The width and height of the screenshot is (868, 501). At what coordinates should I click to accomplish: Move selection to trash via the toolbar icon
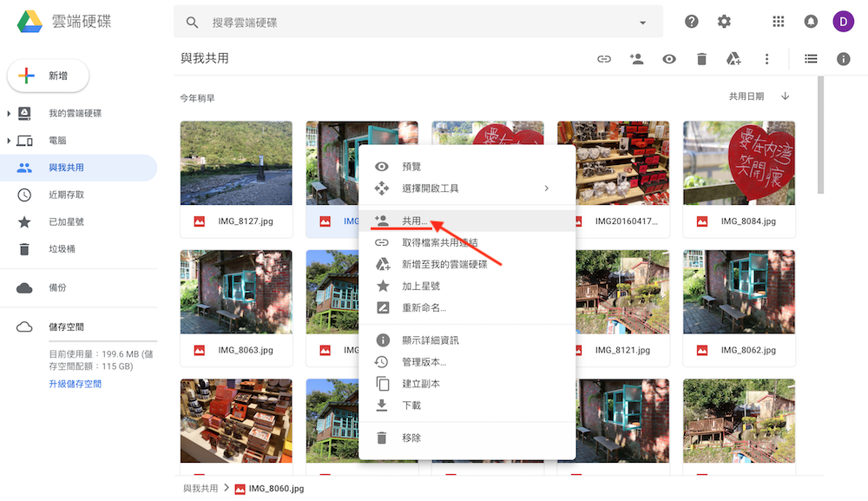click(x=700, y=58)
